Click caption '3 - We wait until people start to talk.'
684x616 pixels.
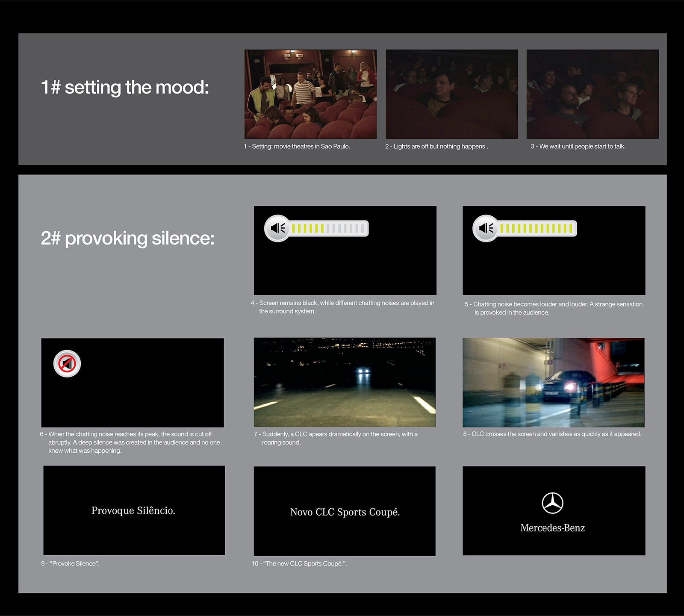(x=578, y=146)
